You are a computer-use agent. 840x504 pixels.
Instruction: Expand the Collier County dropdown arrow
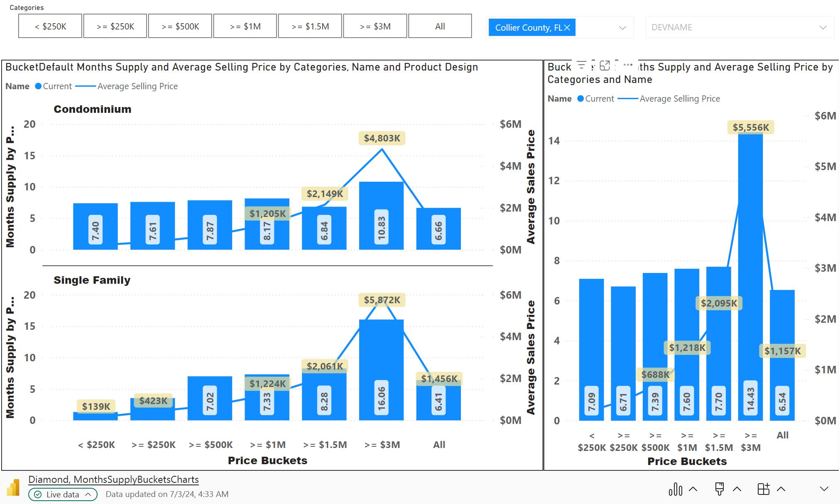[x=622, y=28]
